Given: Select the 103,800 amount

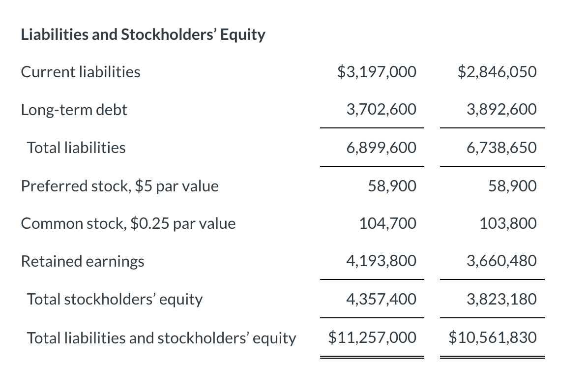Looking at the screenshot, I should (x=508, y=224).
